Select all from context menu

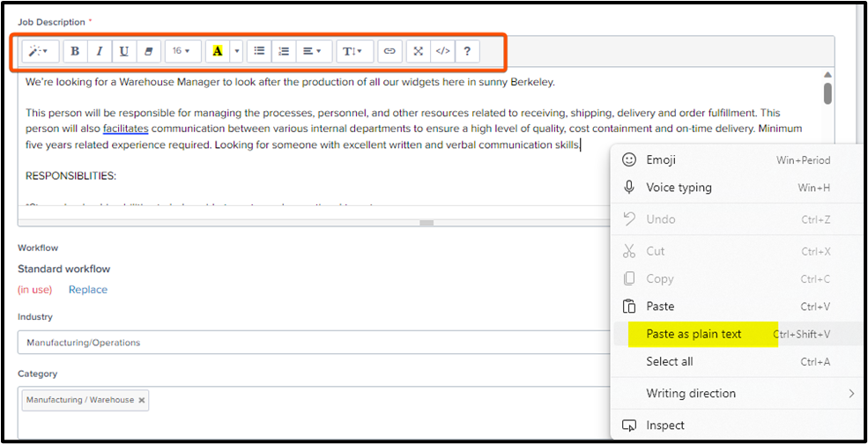[x=670, y=361]
